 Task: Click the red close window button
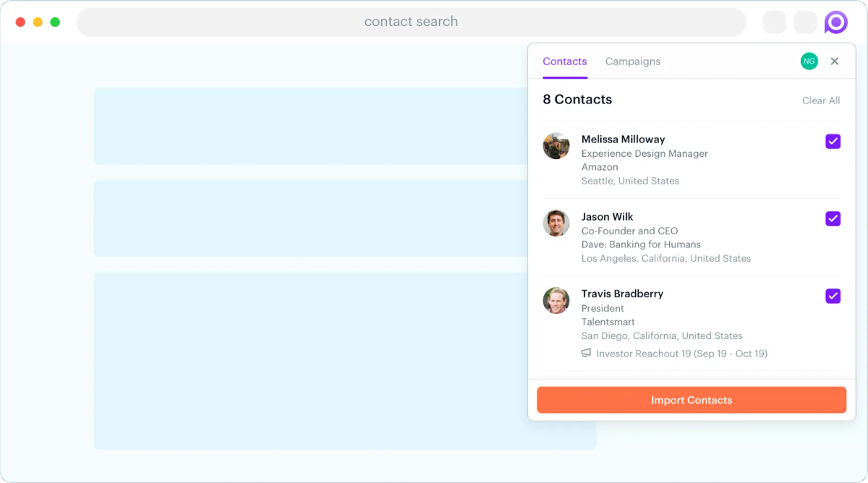tap(20, 22)
